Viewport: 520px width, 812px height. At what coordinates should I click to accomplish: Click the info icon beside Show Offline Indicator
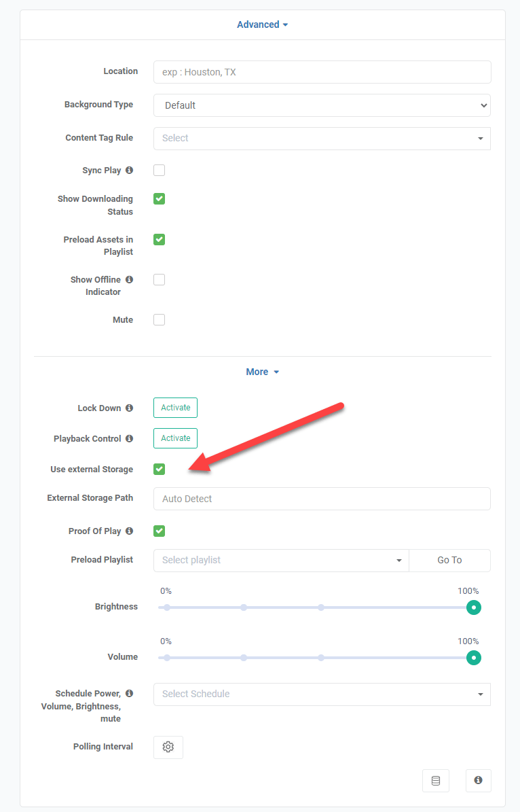pyautogui.click(x=130, y=279)
